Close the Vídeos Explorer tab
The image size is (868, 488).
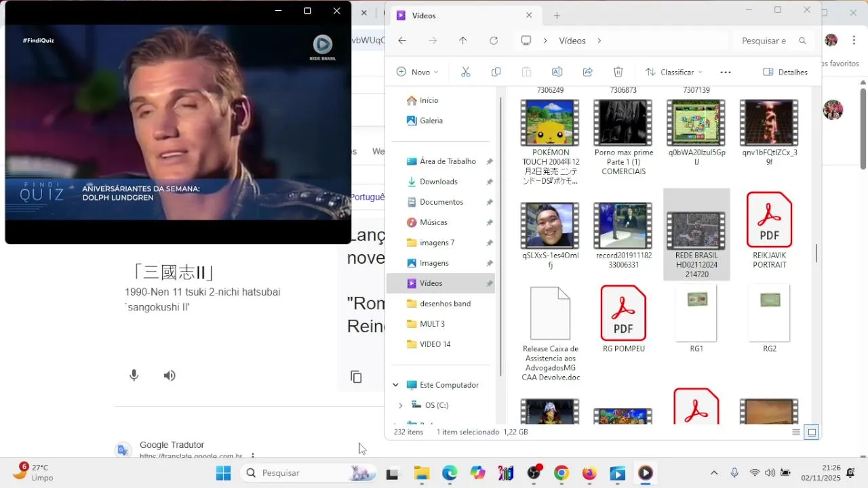(x=529, y=16)
